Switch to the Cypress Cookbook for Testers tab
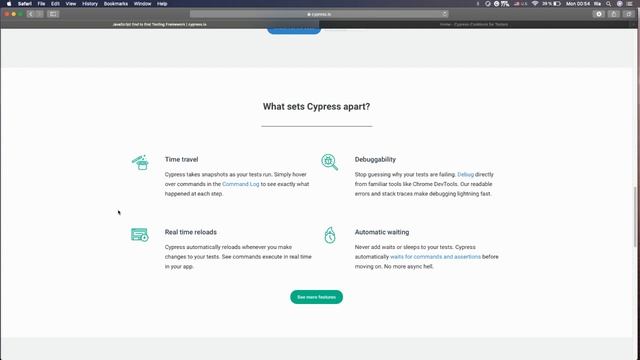 (x=474, y=24)
